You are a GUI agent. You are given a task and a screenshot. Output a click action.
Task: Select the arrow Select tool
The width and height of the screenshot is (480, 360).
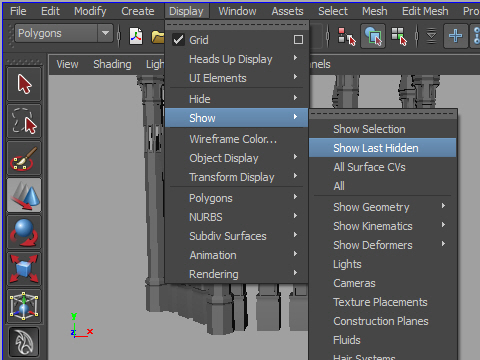coord(24,84)
